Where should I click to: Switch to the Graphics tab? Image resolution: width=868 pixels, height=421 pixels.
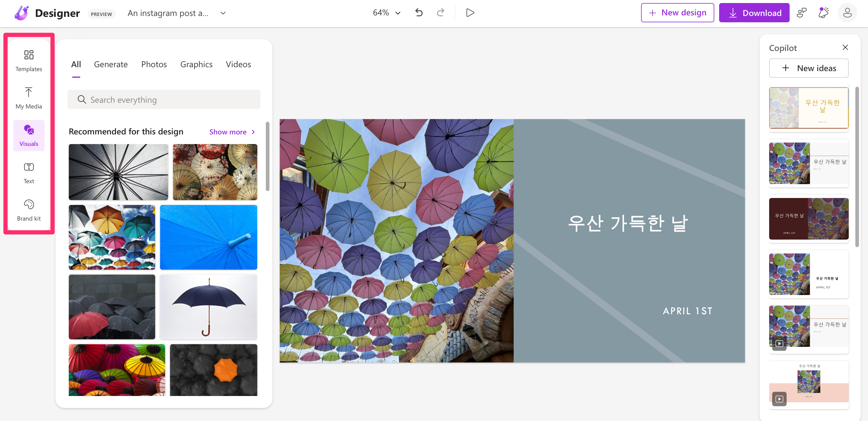pos(196,64)
